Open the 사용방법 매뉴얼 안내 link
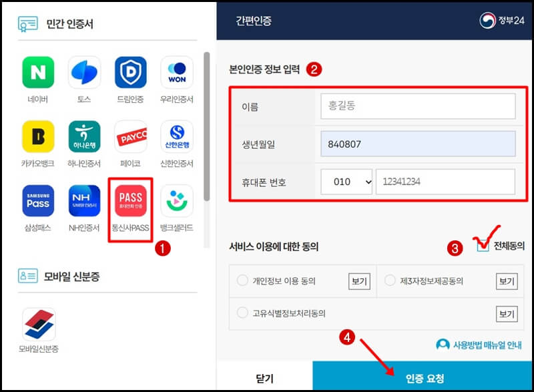The height and width of the screenshot is (392, 534). (x=487, y=345)
